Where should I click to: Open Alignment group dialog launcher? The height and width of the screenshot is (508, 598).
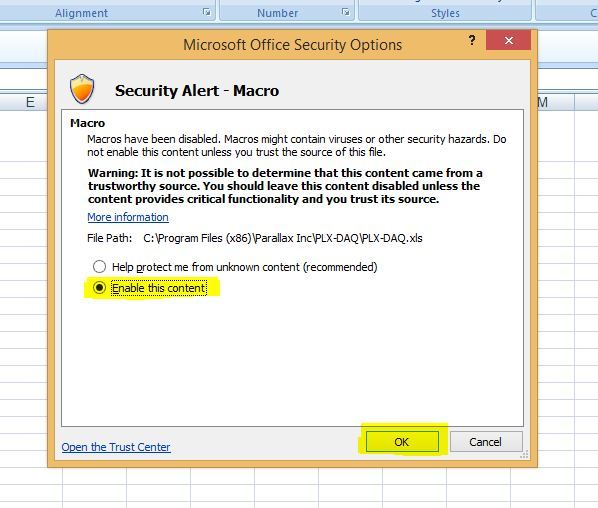(x=206, y=12)
